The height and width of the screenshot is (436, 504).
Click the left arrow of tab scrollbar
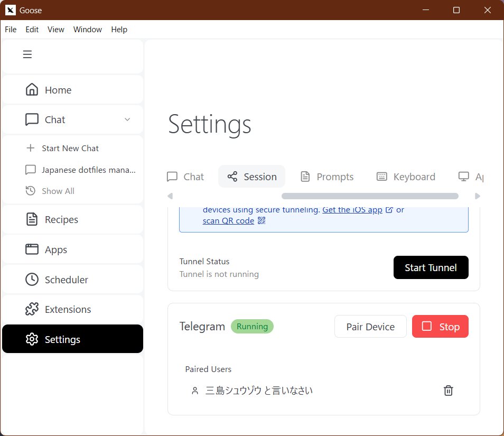coord(170,196)
